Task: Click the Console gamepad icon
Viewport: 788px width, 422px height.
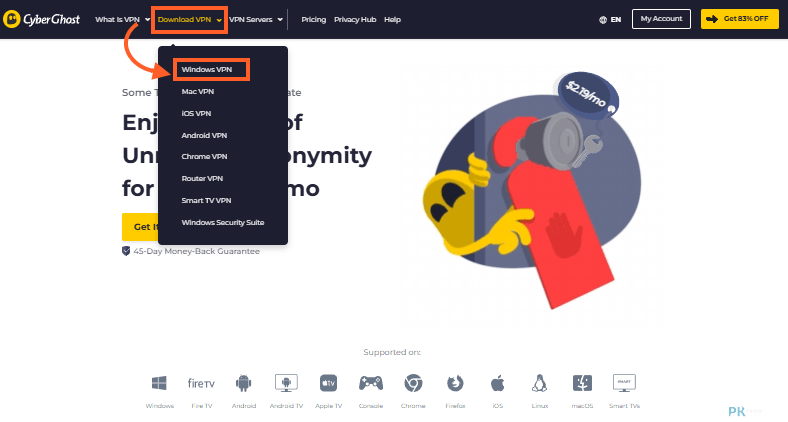Action: [x=370, y=383]
